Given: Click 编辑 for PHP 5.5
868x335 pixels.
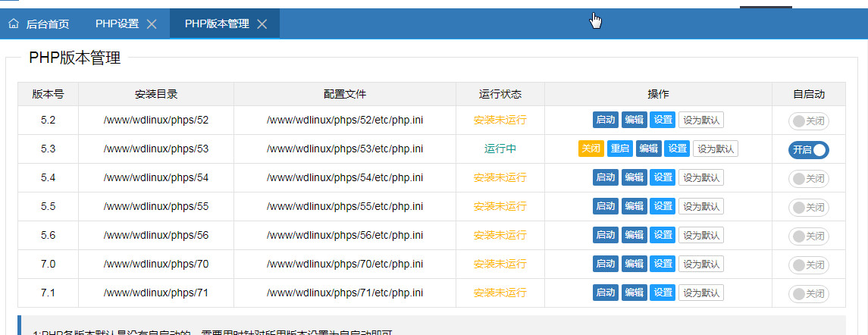Looking at the screenshot, I should (634, 206).
